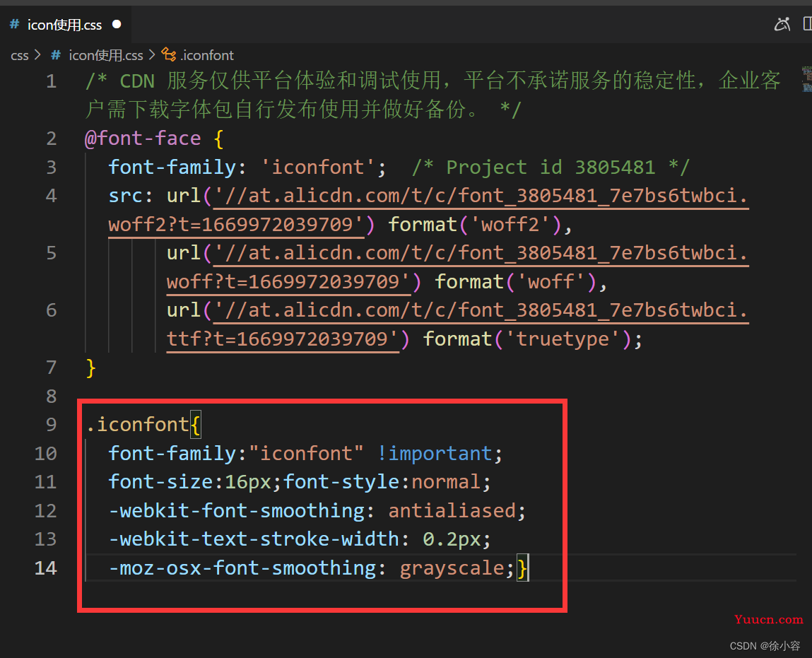Viewport: 812px width, 658px height.
Task: Click the .iconfont selector on line 9
Action: (137, 425)
